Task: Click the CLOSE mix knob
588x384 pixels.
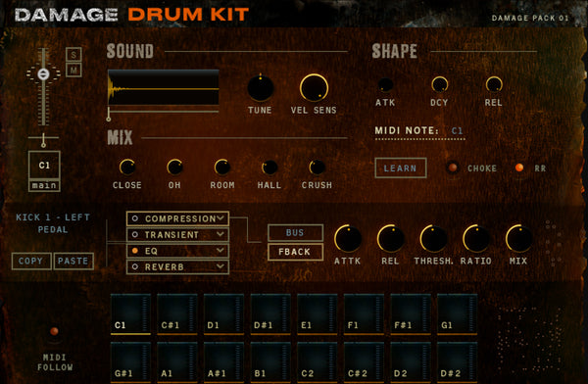Action: [x=127, y=168]
